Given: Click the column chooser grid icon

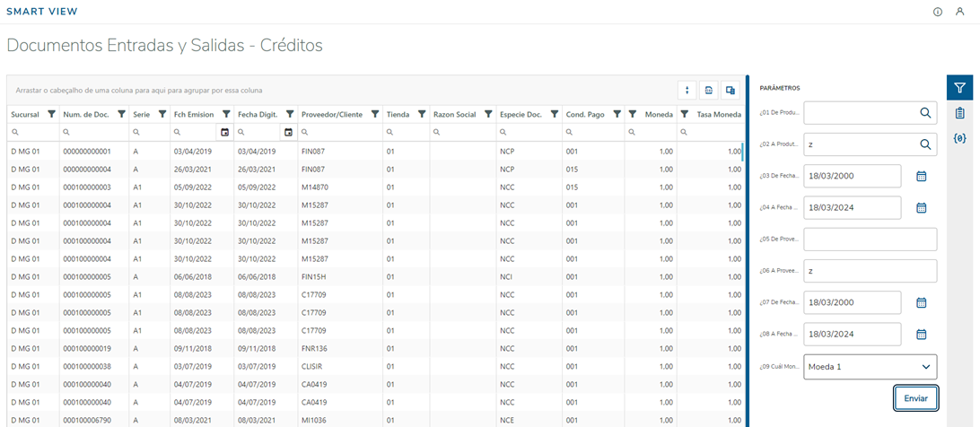Looking at the screenshot, I should (730, 90).
